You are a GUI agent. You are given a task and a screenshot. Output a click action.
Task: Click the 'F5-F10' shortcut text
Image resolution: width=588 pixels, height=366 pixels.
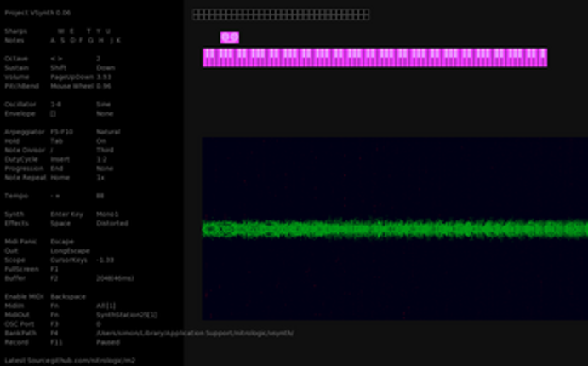click(62, 132)
